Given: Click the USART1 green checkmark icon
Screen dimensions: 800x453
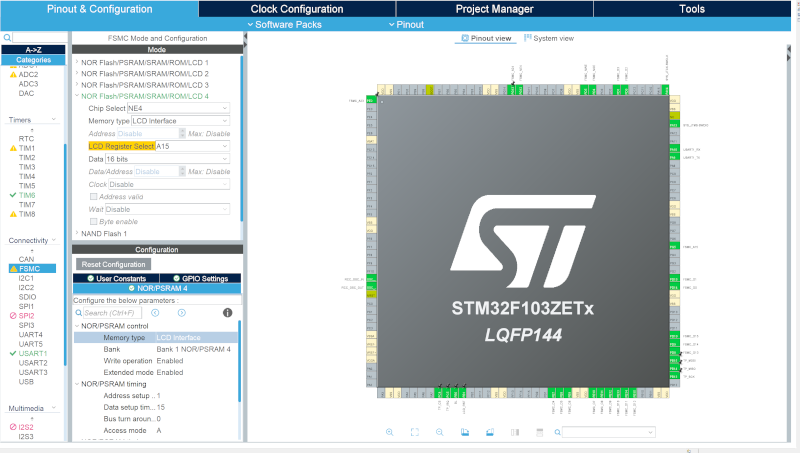Looking at the screenshot, I should click(13, 354).
